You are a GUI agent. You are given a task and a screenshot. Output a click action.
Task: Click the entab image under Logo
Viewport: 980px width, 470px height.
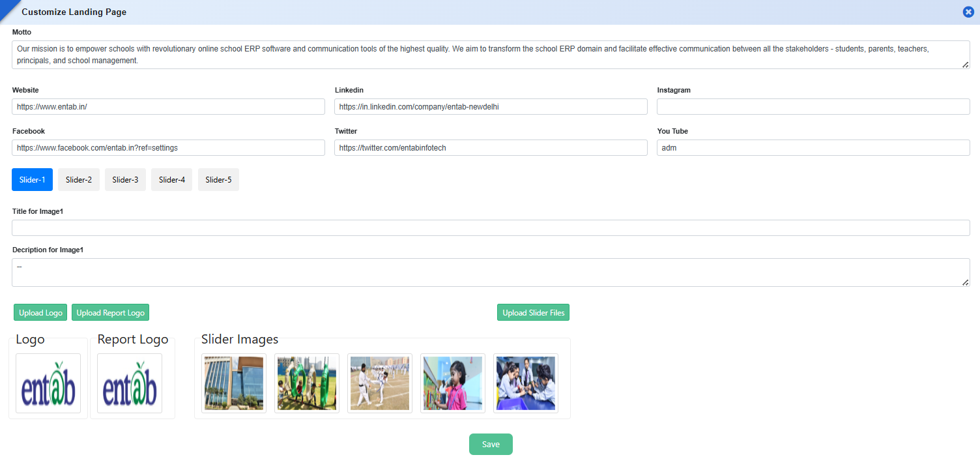[x=48, y=383]
